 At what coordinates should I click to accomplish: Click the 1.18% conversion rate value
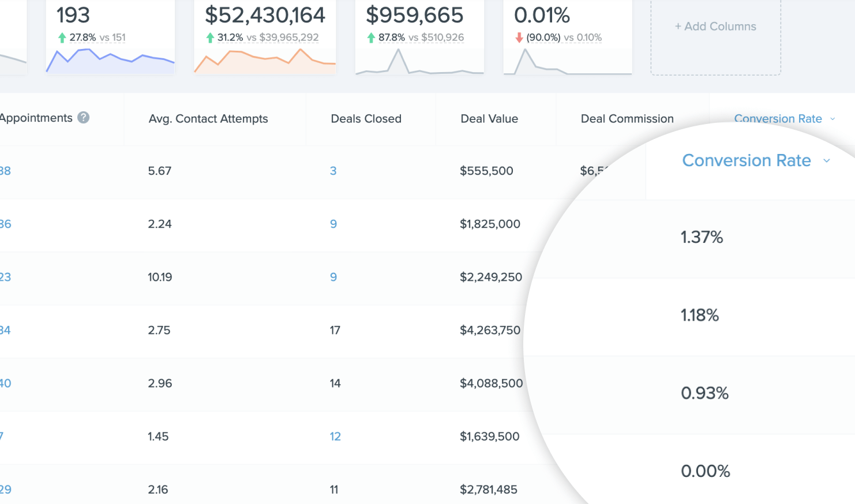point(700,315)
